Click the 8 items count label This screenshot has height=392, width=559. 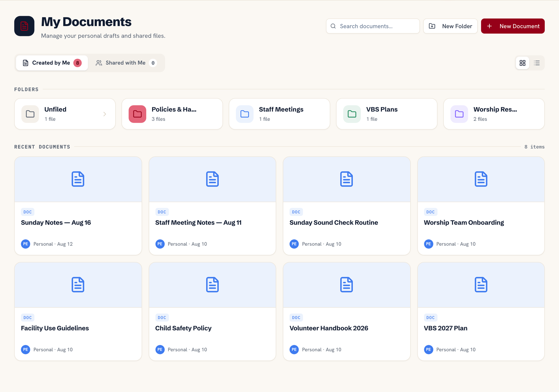tap(534, 147)
